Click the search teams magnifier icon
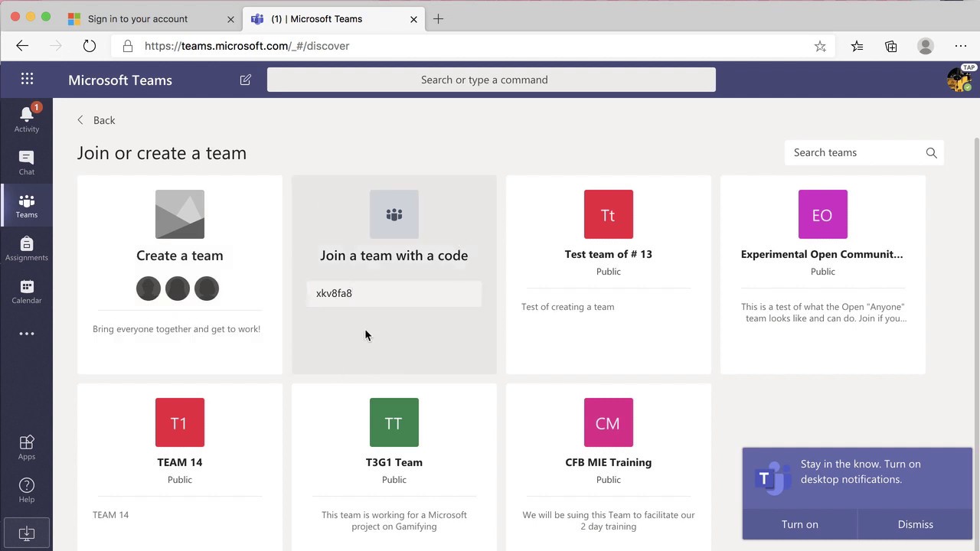This screenshot has height=551, width=980. [x=931, y=153]
